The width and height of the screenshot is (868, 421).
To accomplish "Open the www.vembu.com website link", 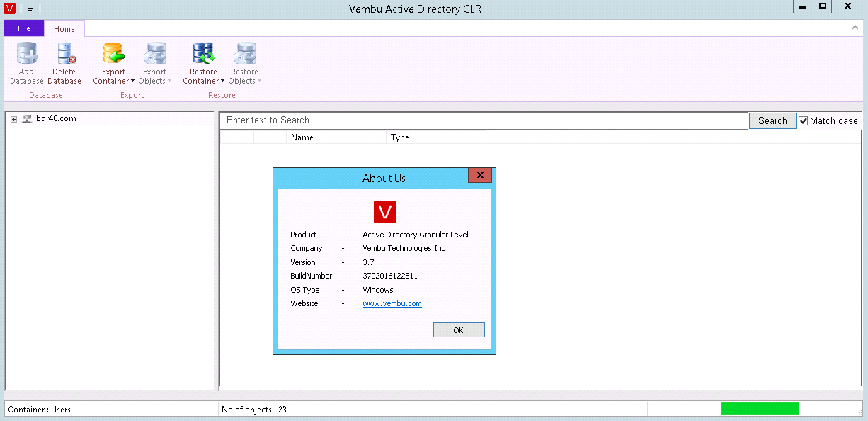I will click(392, 303).
